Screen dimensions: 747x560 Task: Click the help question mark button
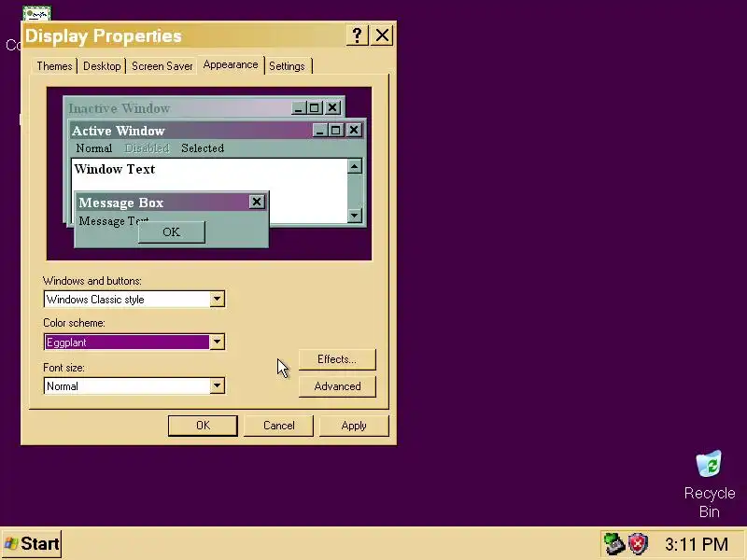click(358, 35)
